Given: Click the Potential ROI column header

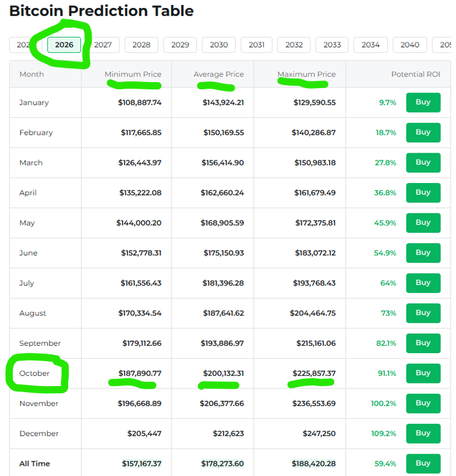Looking at the screenshot, I should click(416, 74).
